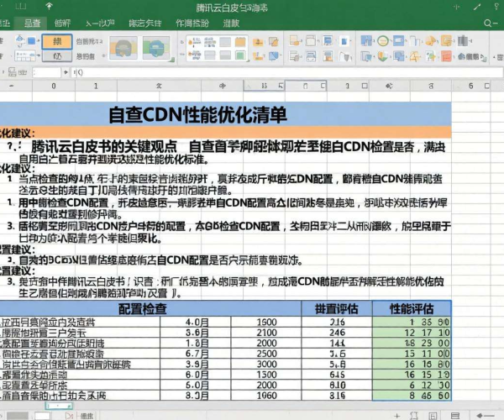This screenshot has width=504, height=420.
Task: Click the green circle icon in the ribbon
Action: click(382, 41)
